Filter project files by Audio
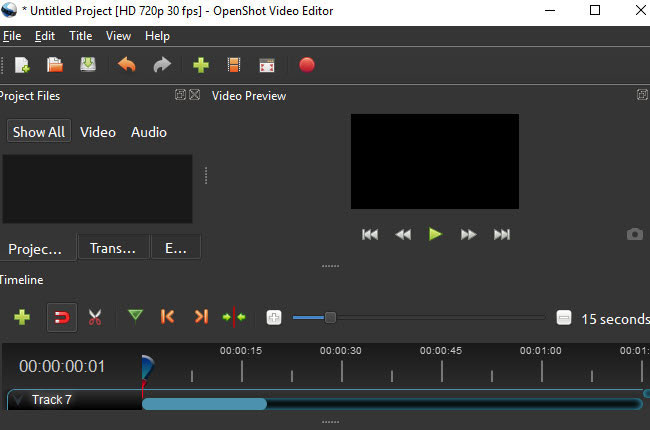The width and height of the screenshot is (650, 430). 149,132
